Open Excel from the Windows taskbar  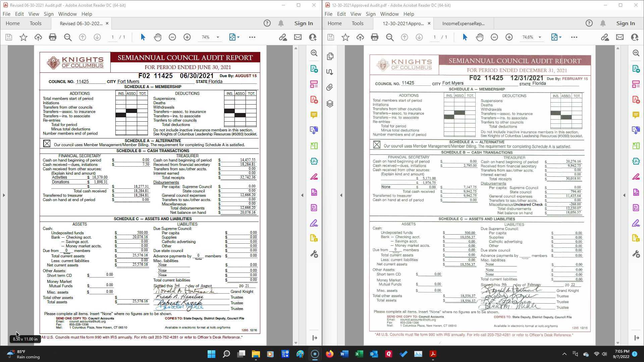(359, 354)
